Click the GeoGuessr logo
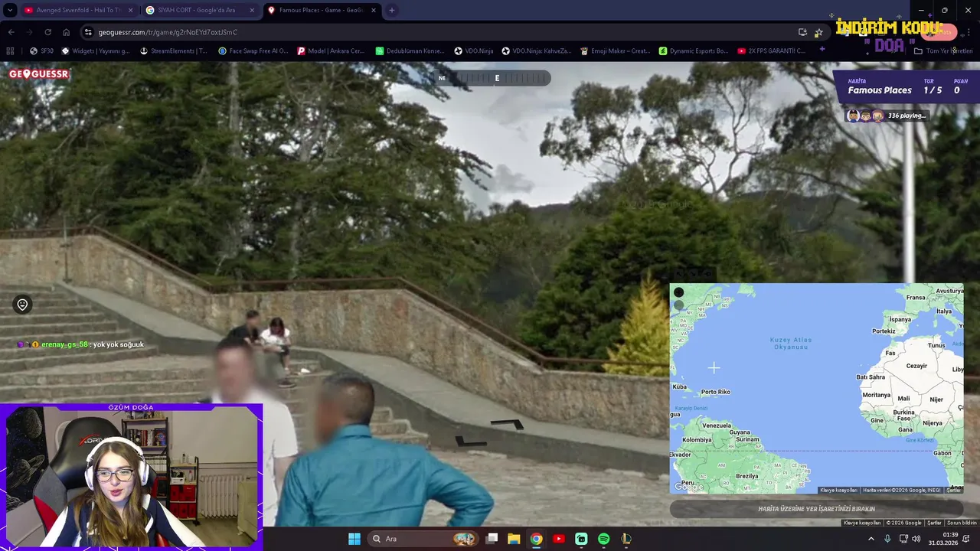This screenshot has height=551, width=980. tap(39, 74)
